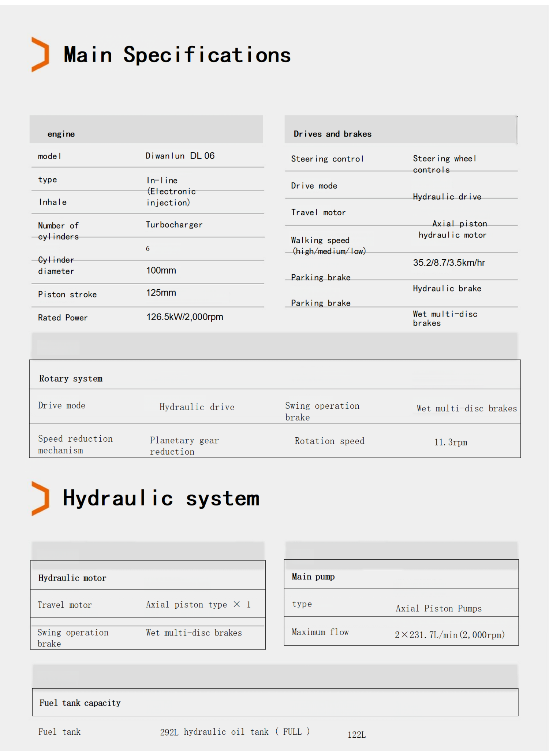
Task: Click the Travel motor label in Drives table
Action: tap(318, 212)
